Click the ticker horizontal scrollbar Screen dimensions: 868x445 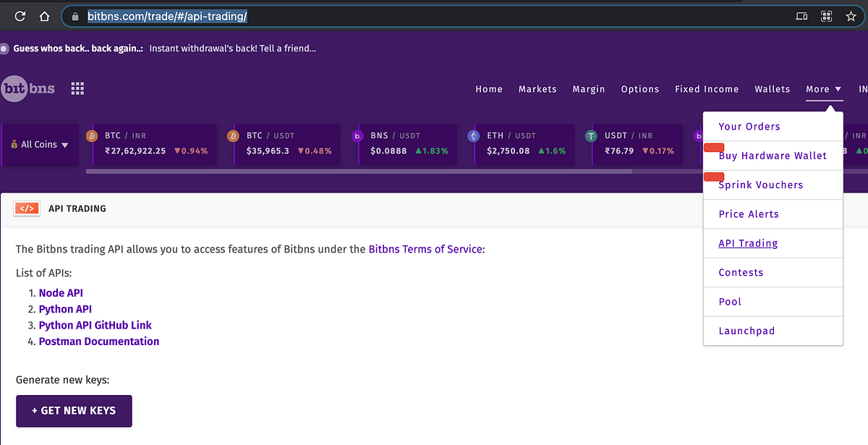[358, 171]
